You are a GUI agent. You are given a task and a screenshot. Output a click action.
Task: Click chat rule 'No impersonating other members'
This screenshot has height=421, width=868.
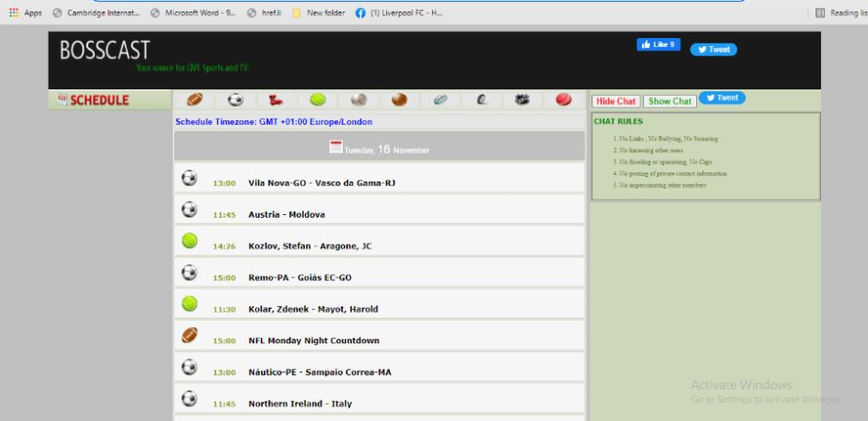pos(663,185)
